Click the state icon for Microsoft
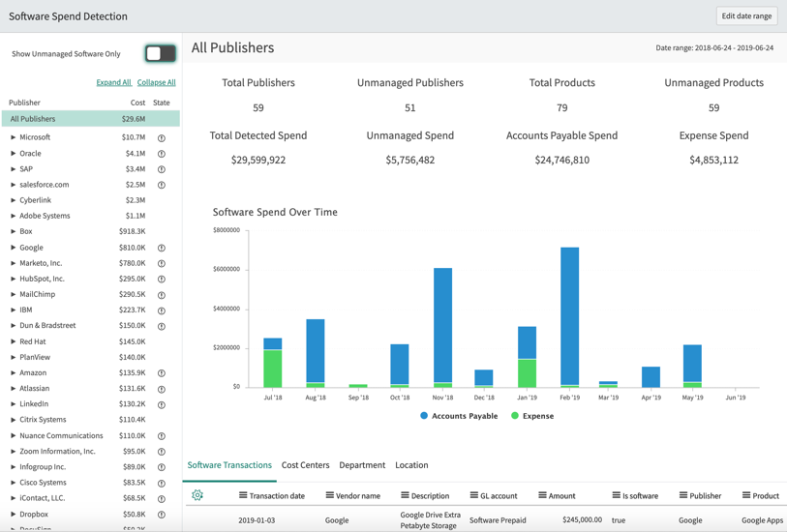The width and height of the screenshot is (787, 532). (162, 138)
